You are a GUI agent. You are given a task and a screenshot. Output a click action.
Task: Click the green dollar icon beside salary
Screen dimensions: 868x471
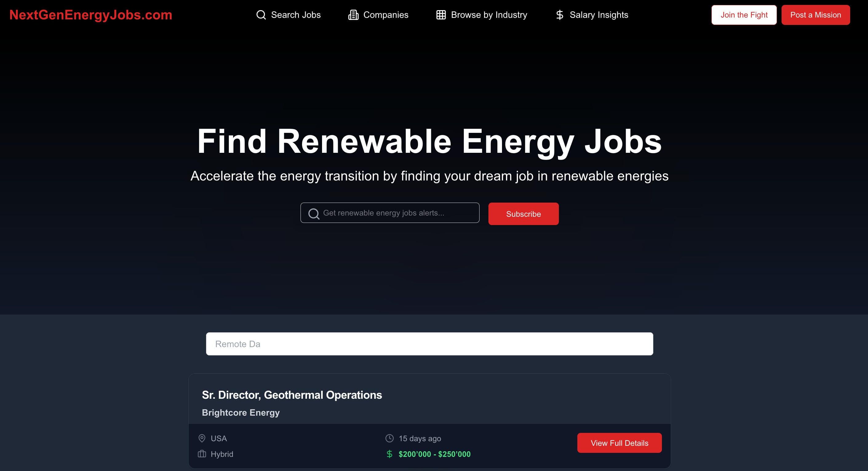point(389,454)
